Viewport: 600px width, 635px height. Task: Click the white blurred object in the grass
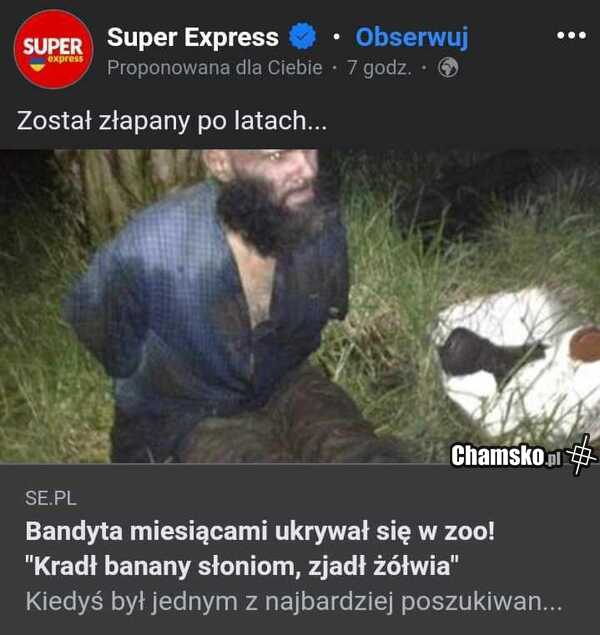[x=516, y=364]
